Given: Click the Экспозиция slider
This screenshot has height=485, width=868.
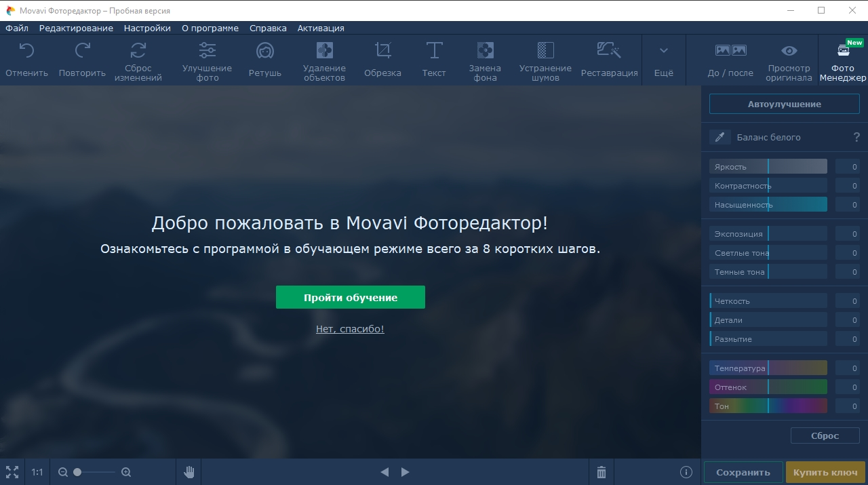Looking at the screenshot, I should coord(768,234).
